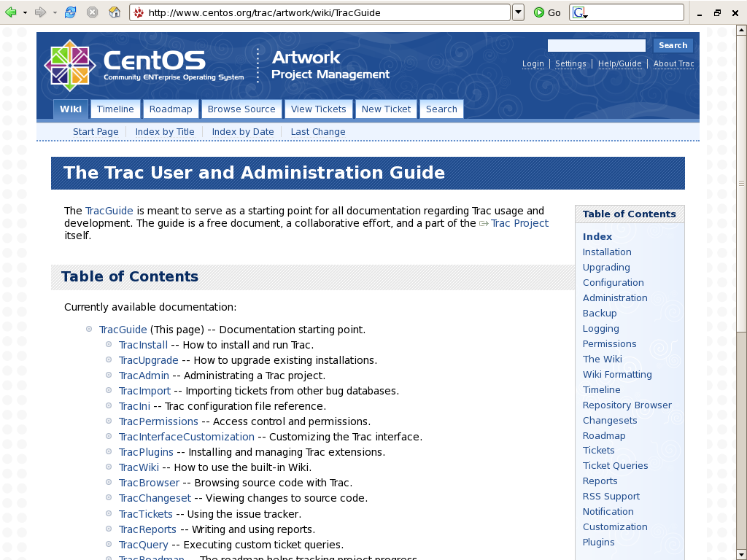Click the Home icon in the toolbar
This screenshot has height=560, width=747.
(115, 12)
